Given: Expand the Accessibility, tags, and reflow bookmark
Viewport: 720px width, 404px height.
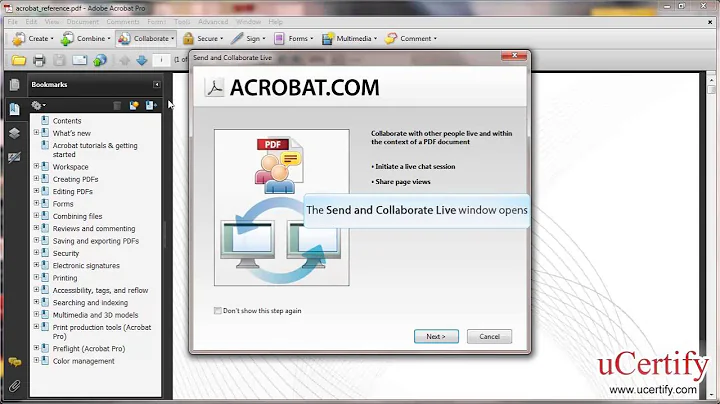Looking at the screenshot, I should tap(36, 290).
